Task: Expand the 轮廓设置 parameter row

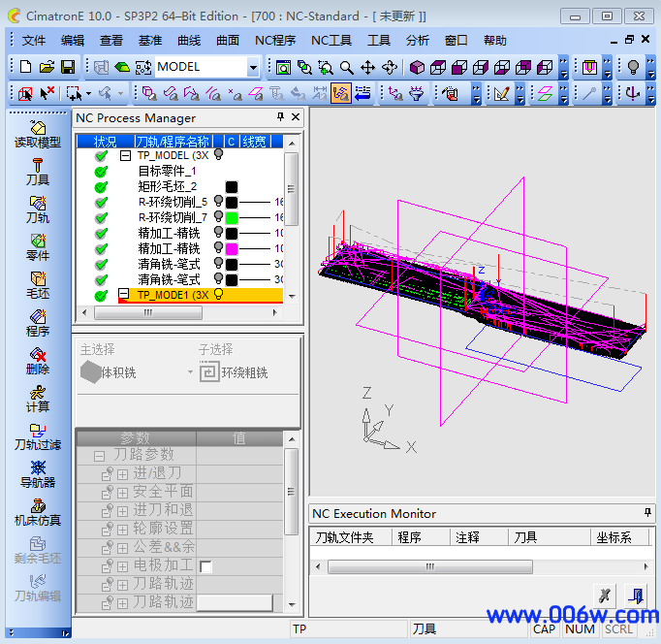Action: tap(122, 530)
